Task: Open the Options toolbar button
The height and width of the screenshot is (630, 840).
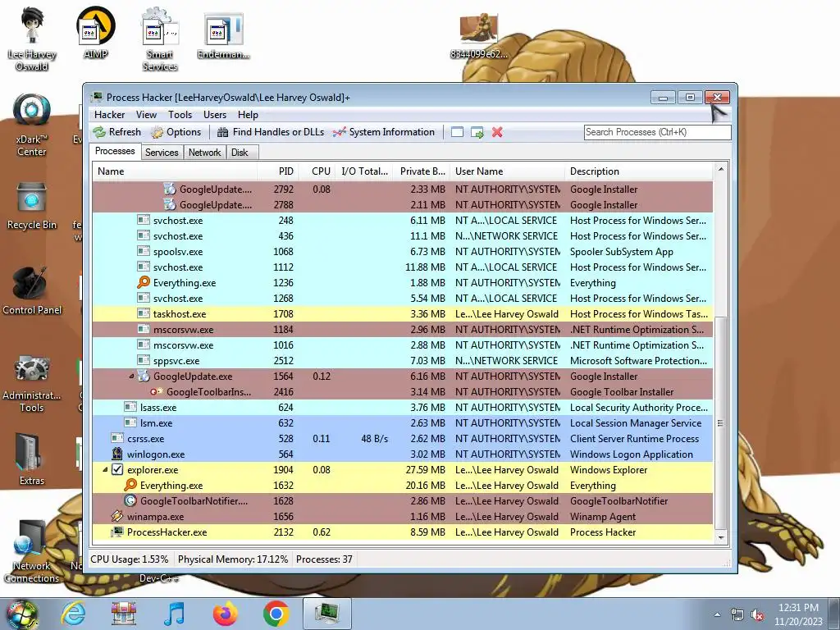Action: point(176,132)
